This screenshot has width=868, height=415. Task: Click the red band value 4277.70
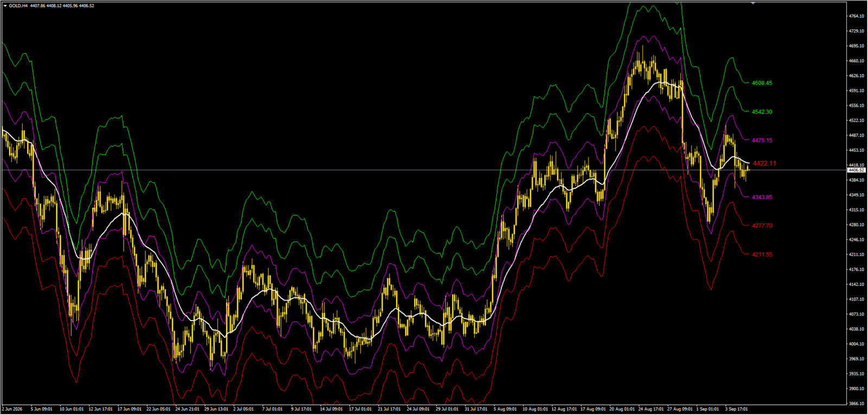(762, 226)
